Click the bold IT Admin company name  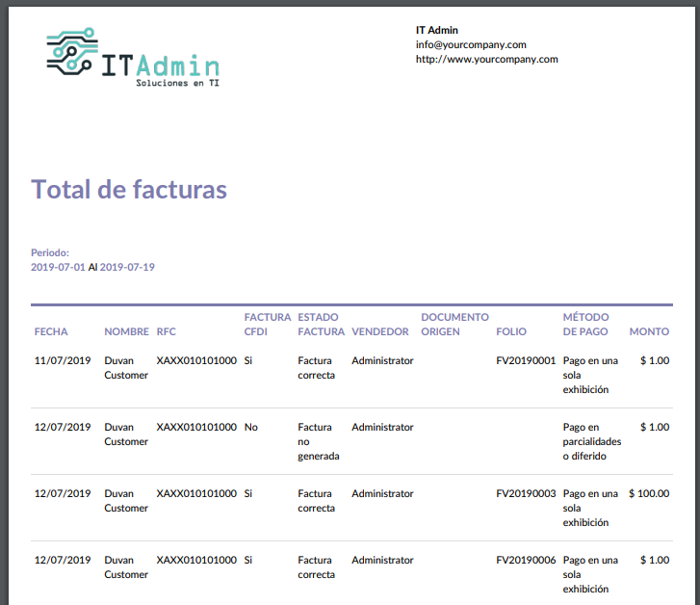pos(437,30)
